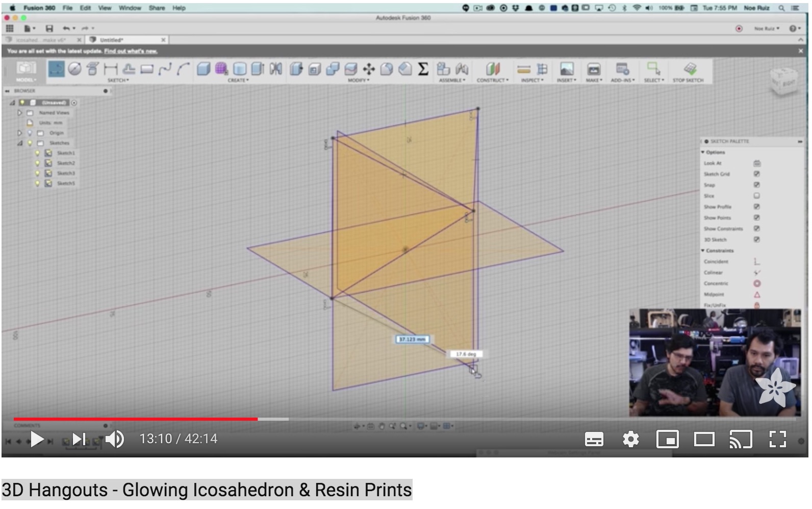Viewport: 812px width, 509px height.
Task: Open the Edit menu
Action: [85, 8]
